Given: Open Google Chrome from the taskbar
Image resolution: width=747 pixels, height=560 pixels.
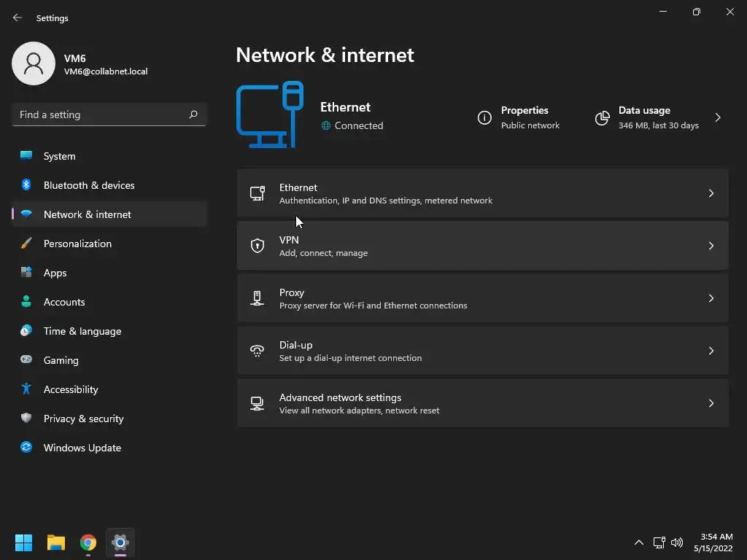Looking at the screenshot, I should click(88, 542).
